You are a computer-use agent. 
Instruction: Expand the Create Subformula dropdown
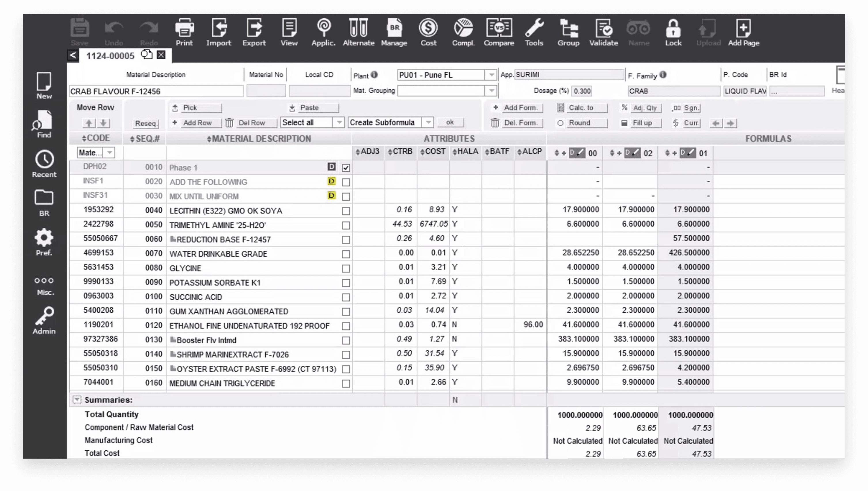click(428, 122)
